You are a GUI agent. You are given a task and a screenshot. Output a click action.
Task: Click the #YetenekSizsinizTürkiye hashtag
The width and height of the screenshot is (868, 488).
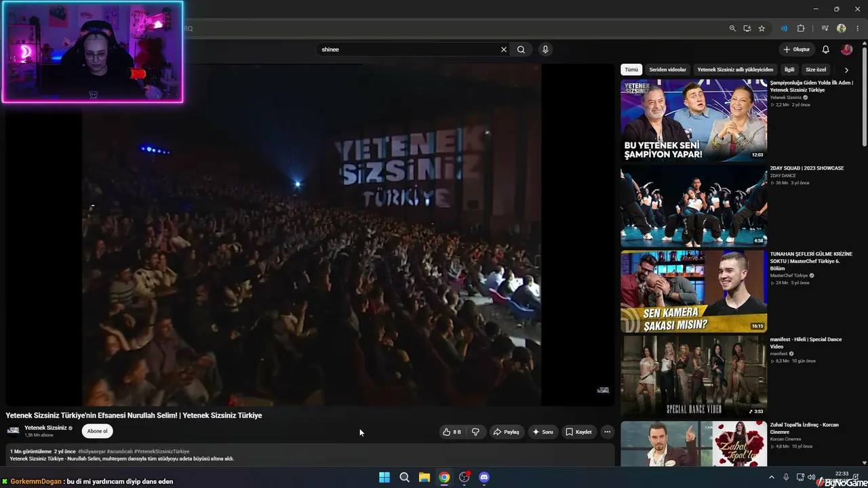[x=161, y=451]
